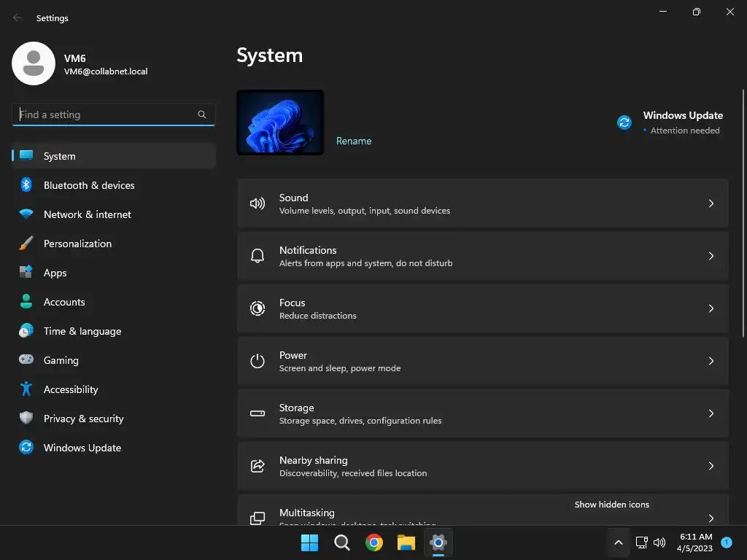The image size is (747, 560).
Task: Launch Google Chrome from the taskbar
Action: [x=374, y=542]
